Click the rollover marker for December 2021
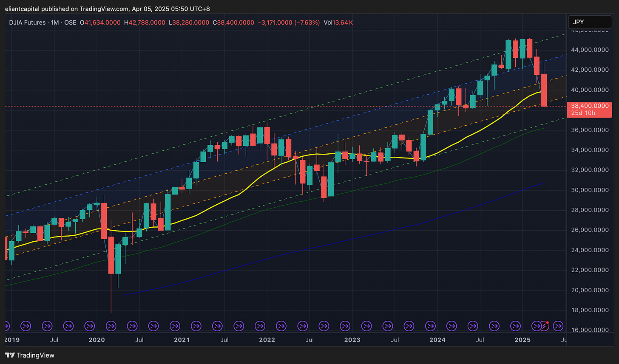Screen dimensions: 619x364 pyautogui.click(x=260, y=326)
